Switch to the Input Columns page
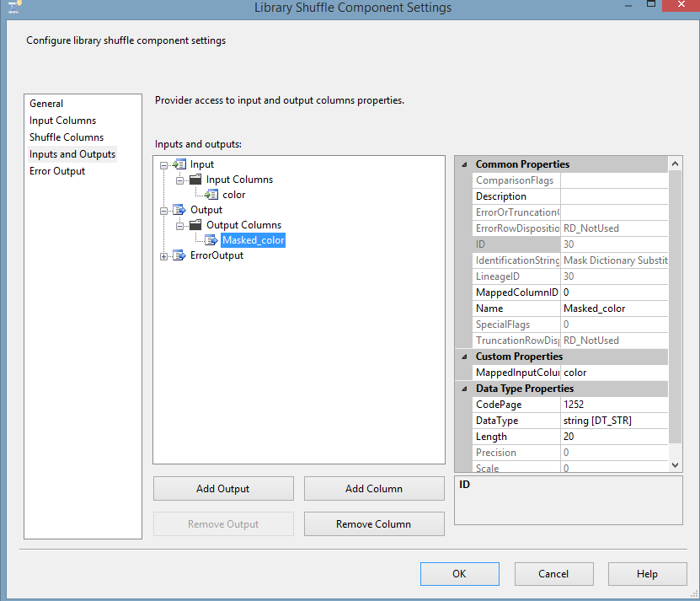Screen dimensions: 700x601 (x=62, y=121)
